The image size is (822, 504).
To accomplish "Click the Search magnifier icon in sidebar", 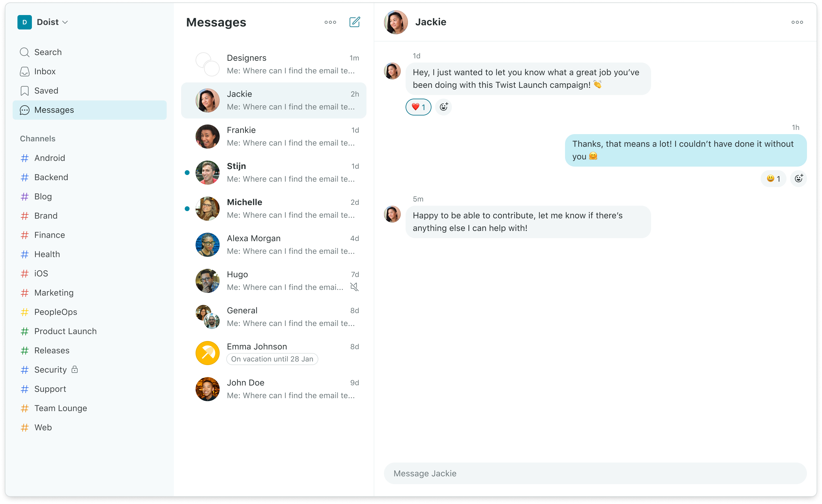I will tap(24, 52).
